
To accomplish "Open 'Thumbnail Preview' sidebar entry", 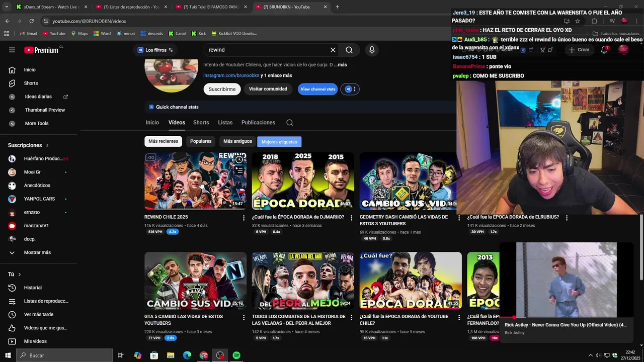I will [x=44, y=110].
